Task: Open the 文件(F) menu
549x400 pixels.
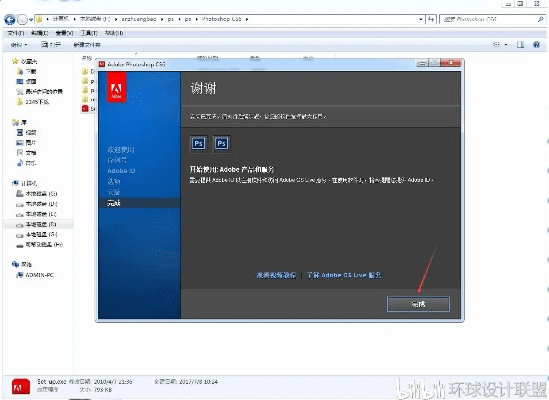Action: (x=16, y=33)
